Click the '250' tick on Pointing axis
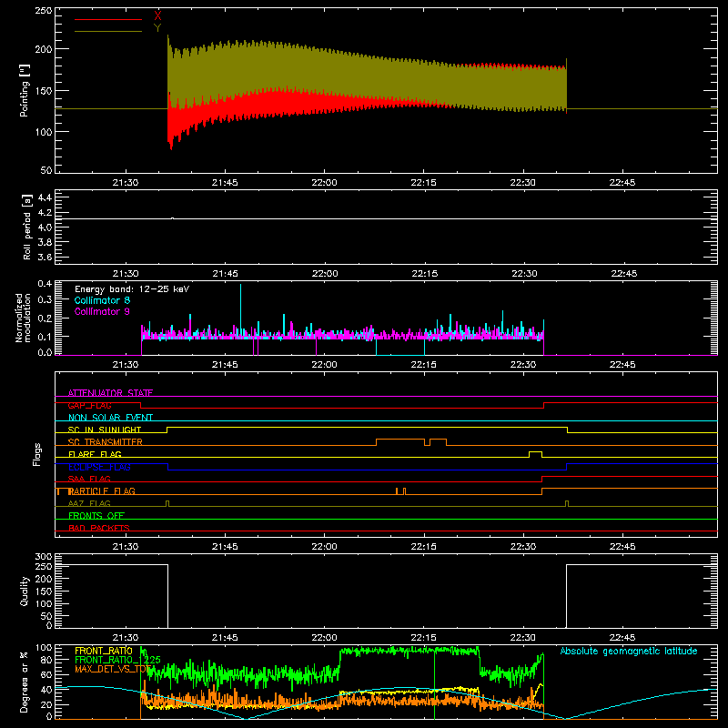The image size is (728, 728). pos(44,11)
